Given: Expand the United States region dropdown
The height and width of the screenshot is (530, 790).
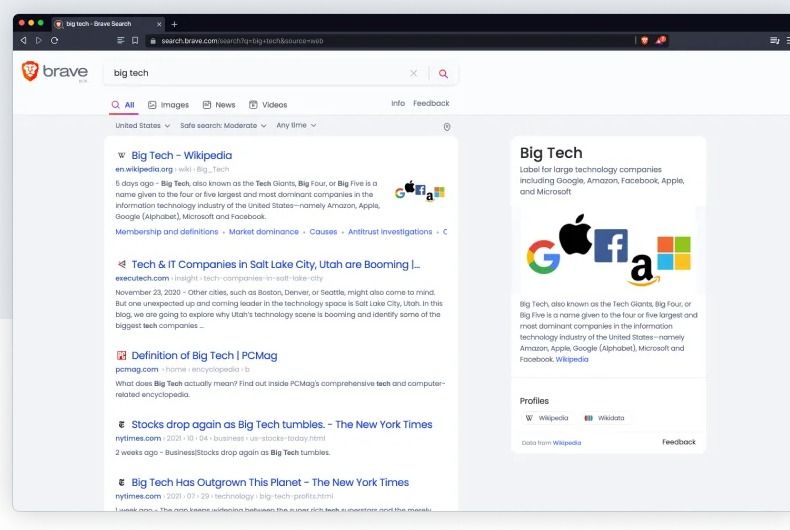Looking at the screenshot, I should 142,126.
